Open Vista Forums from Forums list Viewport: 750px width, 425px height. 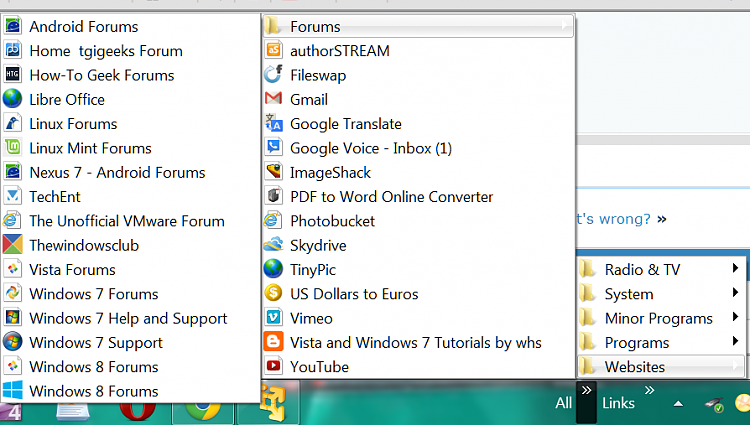pyautogui.click(x=131, y=269)
